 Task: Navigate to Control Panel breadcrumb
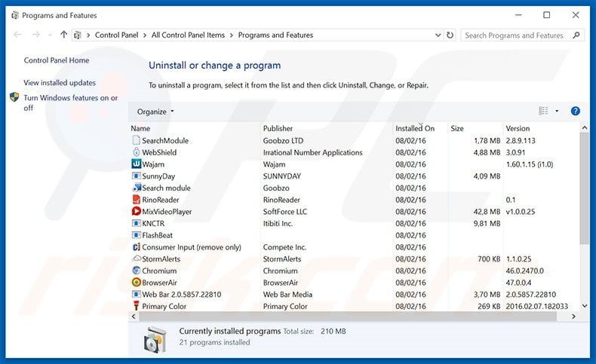pos(116,35)
